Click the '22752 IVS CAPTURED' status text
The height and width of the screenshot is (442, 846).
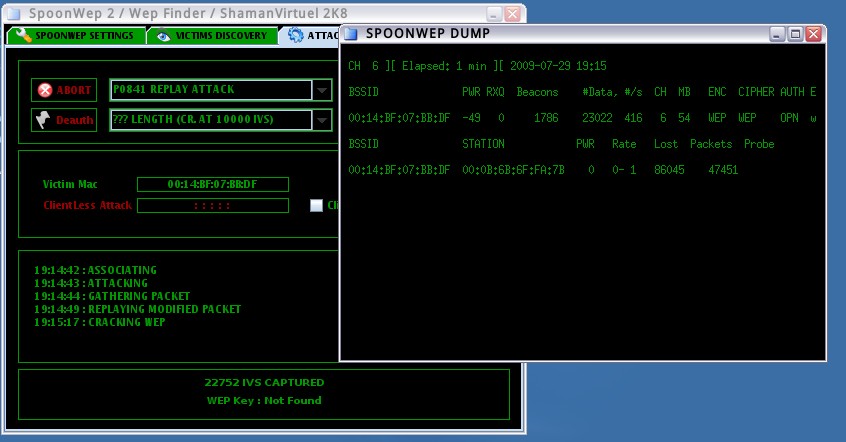264,383
